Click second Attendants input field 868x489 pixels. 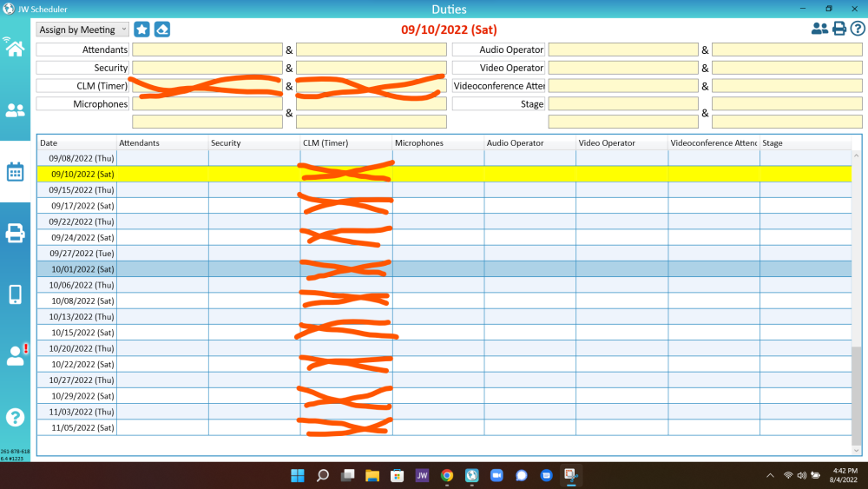coord(372,50)
